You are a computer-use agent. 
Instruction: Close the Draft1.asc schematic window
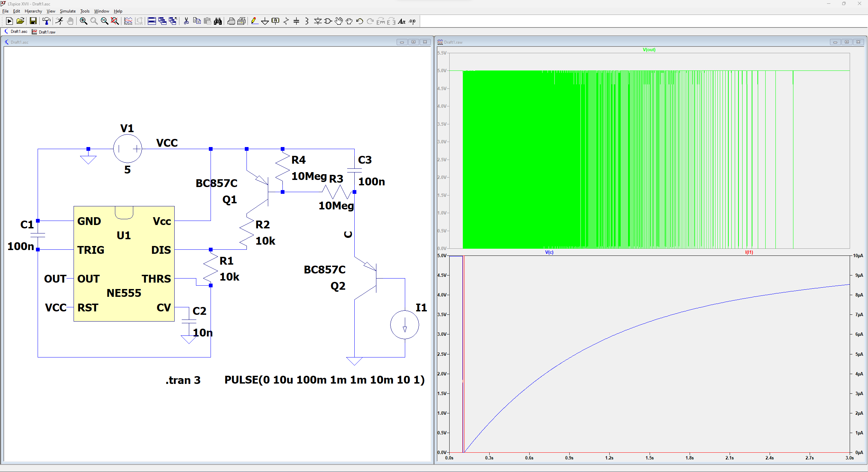425,42
